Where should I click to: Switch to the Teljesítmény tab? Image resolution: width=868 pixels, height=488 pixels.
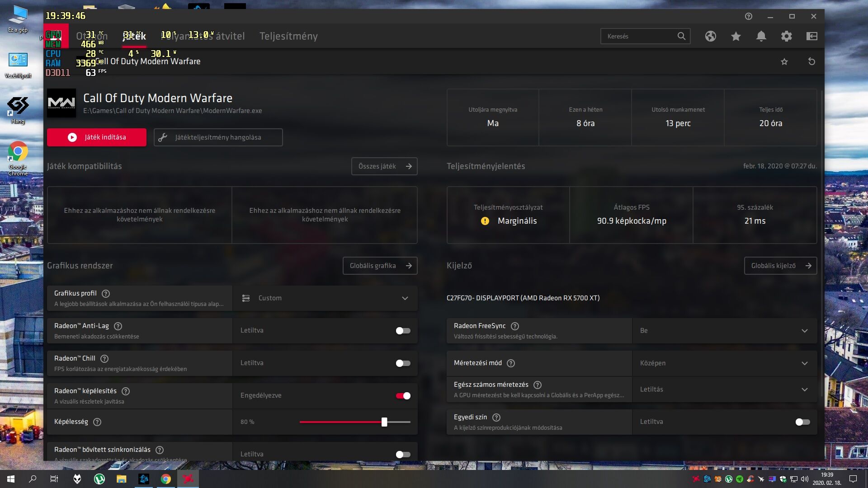(x=288, y=36)
